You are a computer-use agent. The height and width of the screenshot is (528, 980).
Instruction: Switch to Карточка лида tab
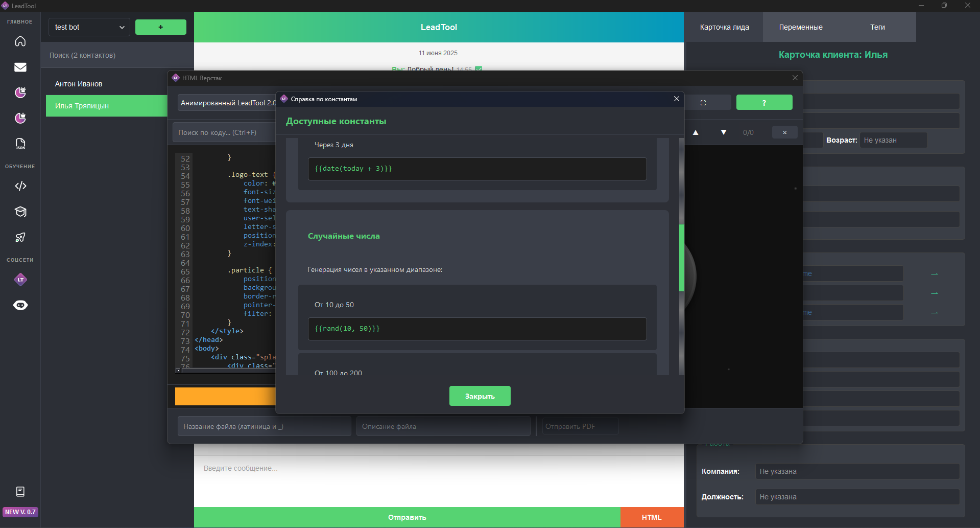click(724, 27)
